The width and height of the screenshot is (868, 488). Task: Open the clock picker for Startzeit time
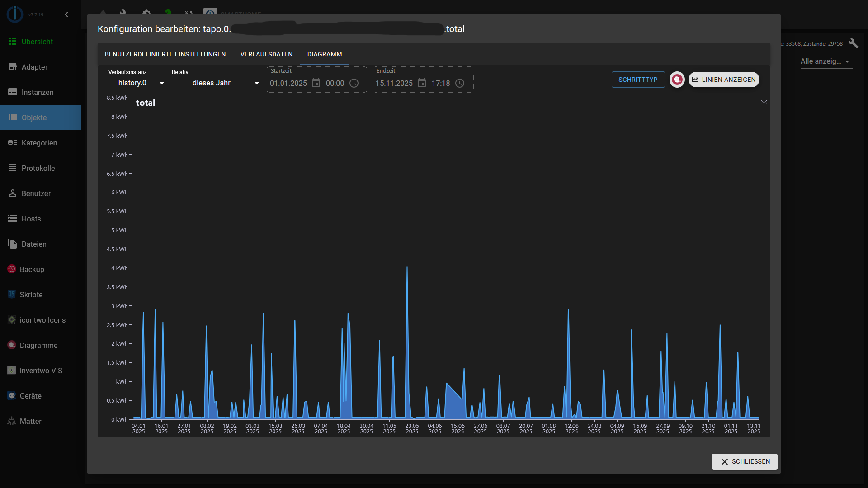354,83
